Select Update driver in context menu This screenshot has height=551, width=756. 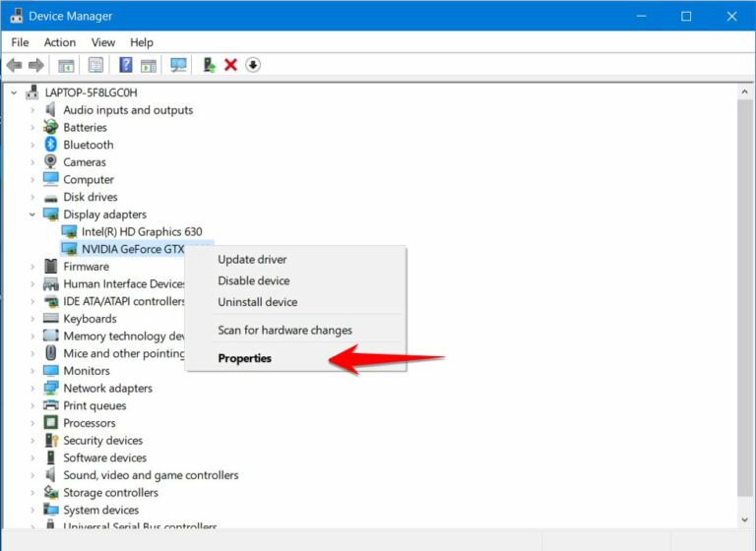252,260
